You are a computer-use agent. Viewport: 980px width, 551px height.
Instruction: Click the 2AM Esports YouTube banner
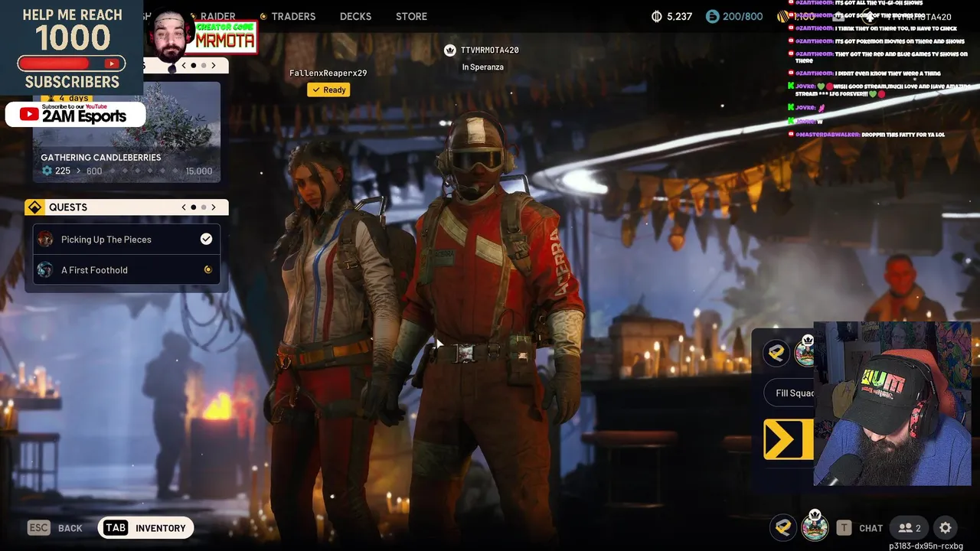pyautogui.click(x=75, y=115)
